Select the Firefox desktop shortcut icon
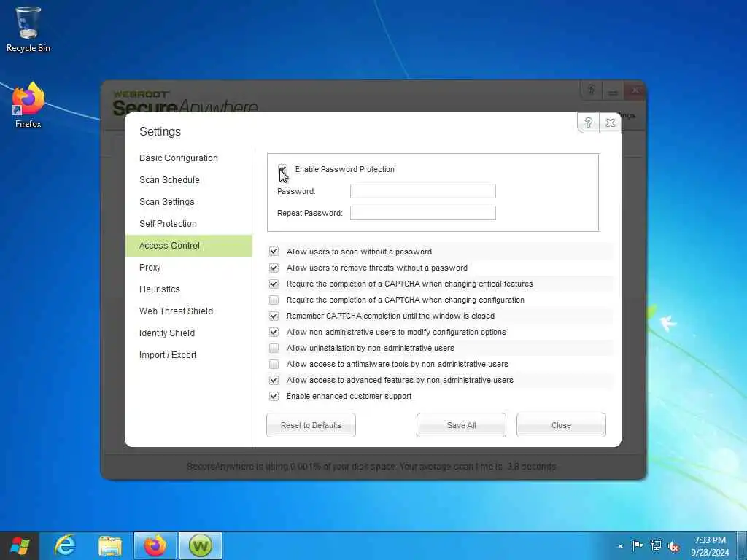 pos(28,105)
